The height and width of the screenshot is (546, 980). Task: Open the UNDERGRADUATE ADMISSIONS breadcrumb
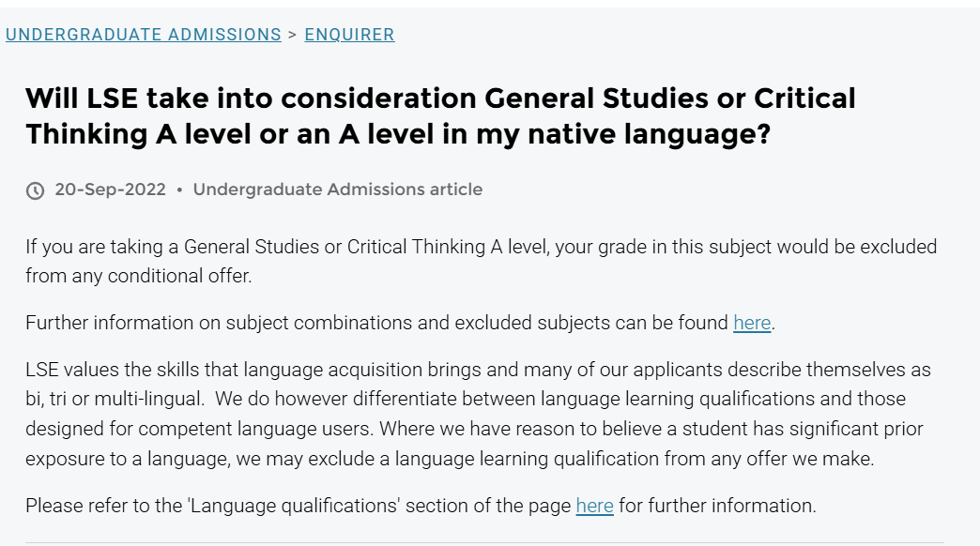click(143, 34)
